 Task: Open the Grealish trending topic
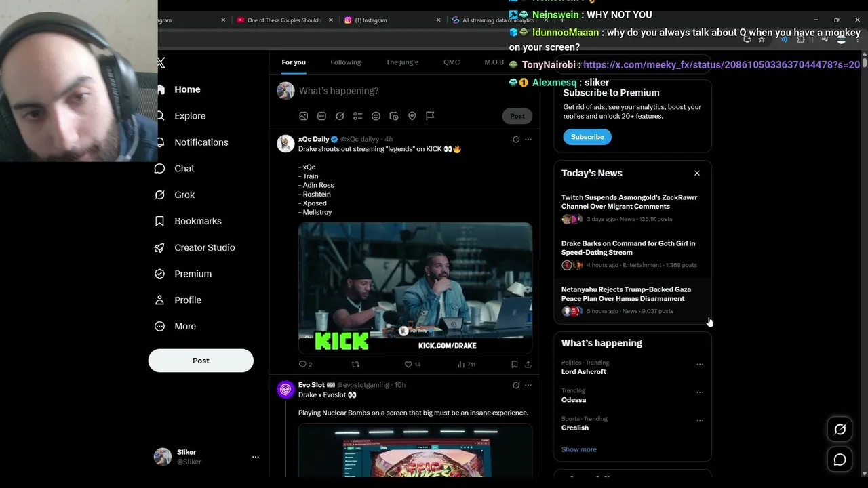pyautogui.click(x=575, y=428)
